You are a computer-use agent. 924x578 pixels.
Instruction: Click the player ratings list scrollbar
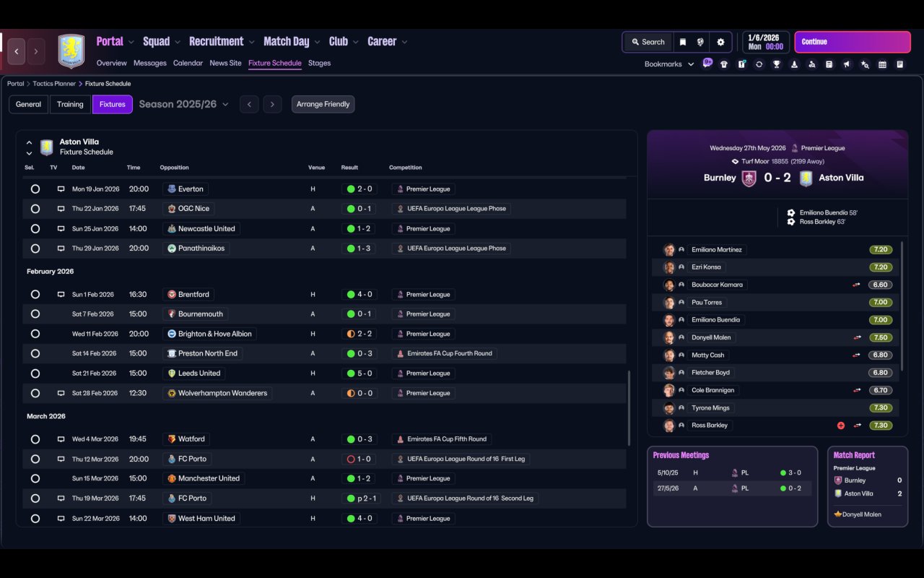tap(902, 307)
